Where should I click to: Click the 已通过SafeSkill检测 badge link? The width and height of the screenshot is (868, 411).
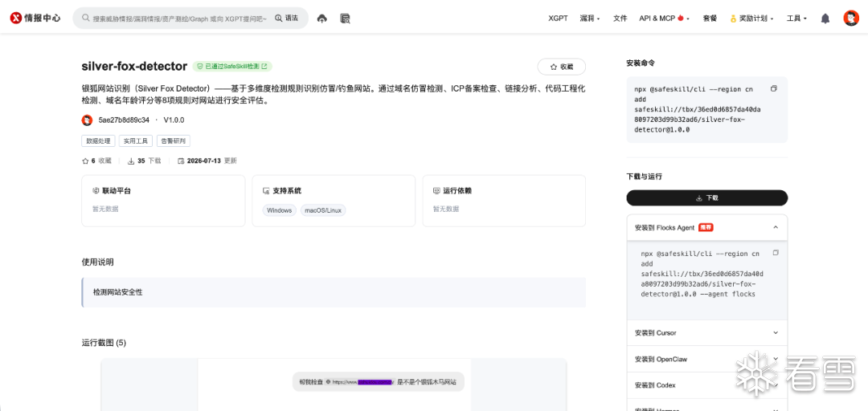(232, 67)
